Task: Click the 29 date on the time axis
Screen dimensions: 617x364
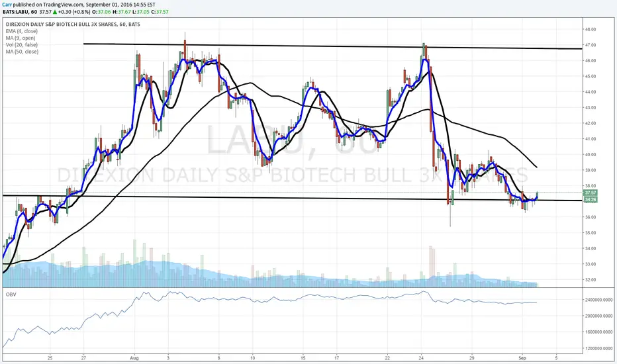Action: point(472,358)
